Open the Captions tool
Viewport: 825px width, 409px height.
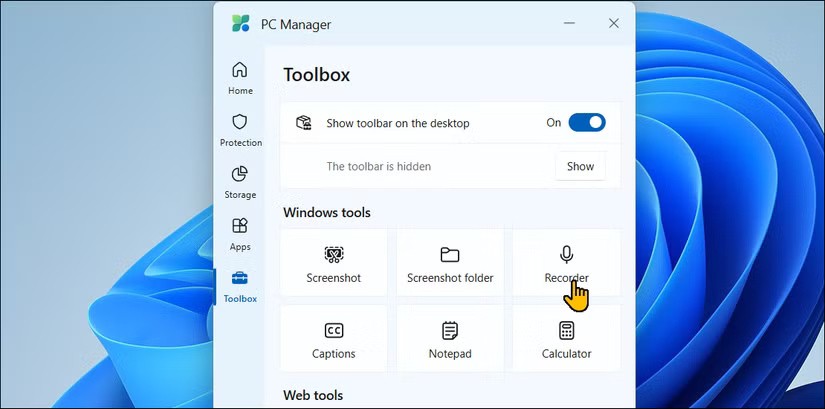point(333,340)
